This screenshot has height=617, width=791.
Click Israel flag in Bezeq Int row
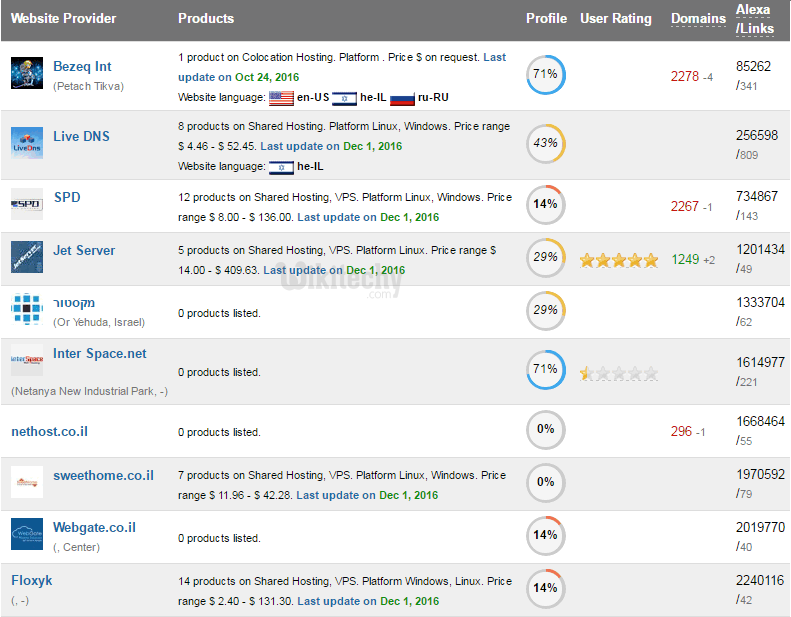click(344, 98)
